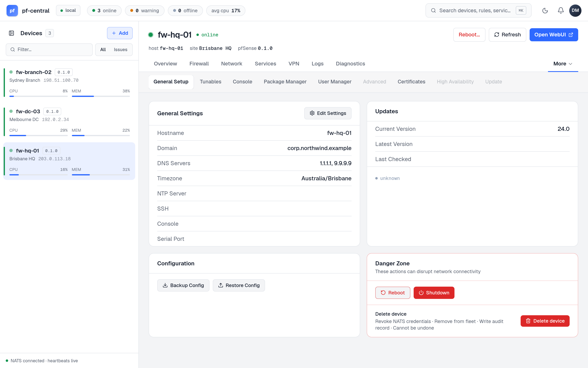588x368 pixels.
Task: Expand the More tab dropdown
Action: coord(563,64)
